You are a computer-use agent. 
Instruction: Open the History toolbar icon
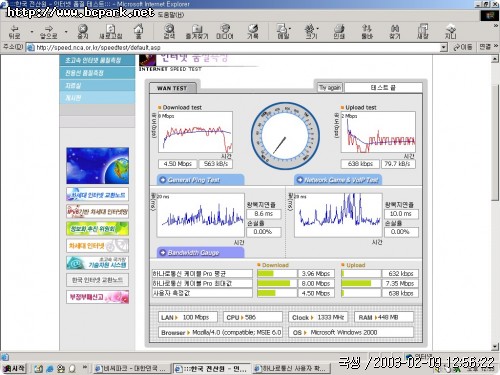253,32
